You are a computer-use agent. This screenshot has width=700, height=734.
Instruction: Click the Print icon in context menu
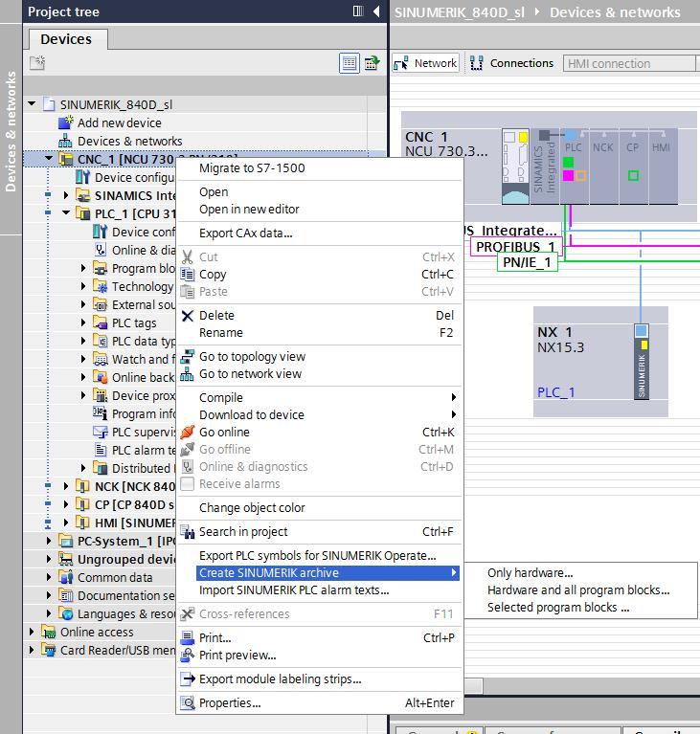[x=188, y=637]
